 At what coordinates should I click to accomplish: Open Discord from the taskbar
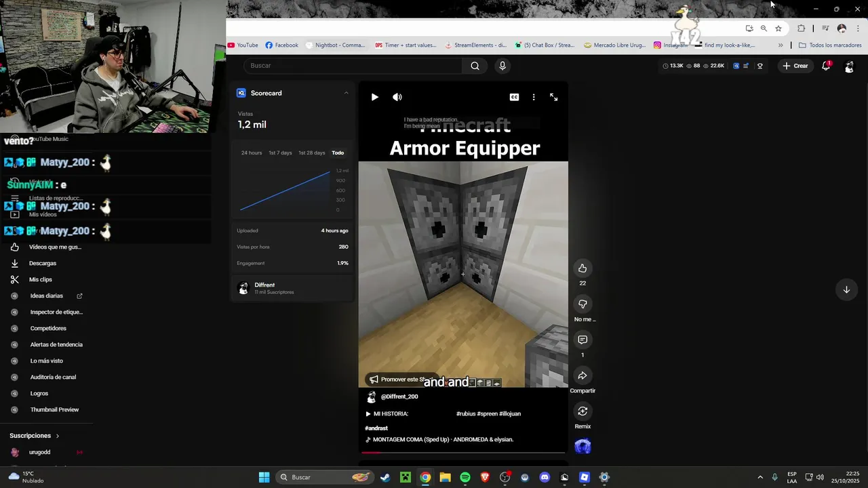pyautogui.click(x=545, y=477)
